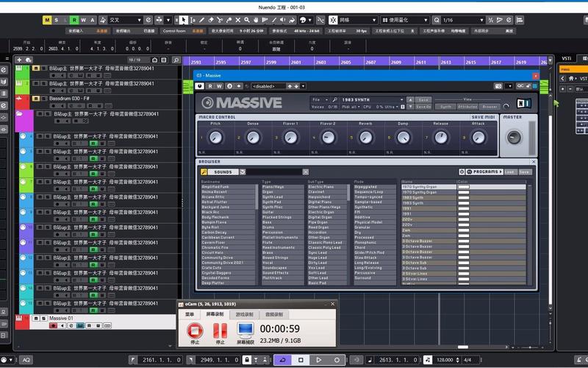Click the Q quantize icon
The width and height of the screenshot is (588, 368).
pyautogui.click(x=437, y=20)
